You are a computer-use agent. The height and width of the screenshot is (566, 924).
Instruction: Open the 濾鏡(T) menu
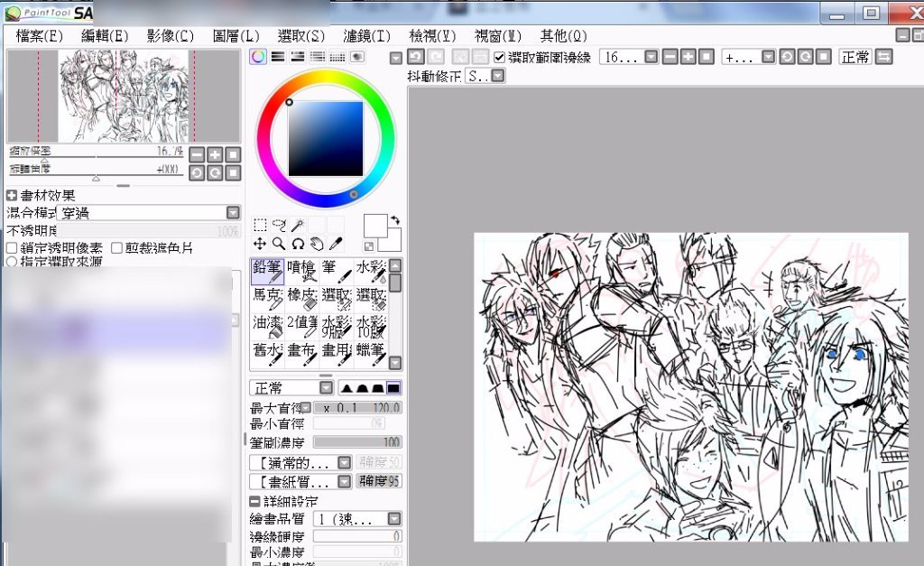point(366,36)
